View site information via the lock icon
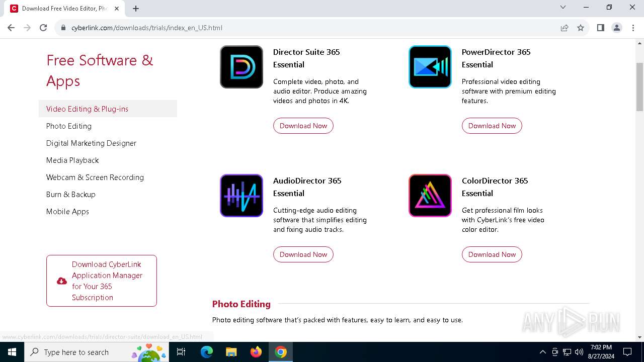Screen dimensions: 644x362 pyautogui.click(x=63, y=28)
